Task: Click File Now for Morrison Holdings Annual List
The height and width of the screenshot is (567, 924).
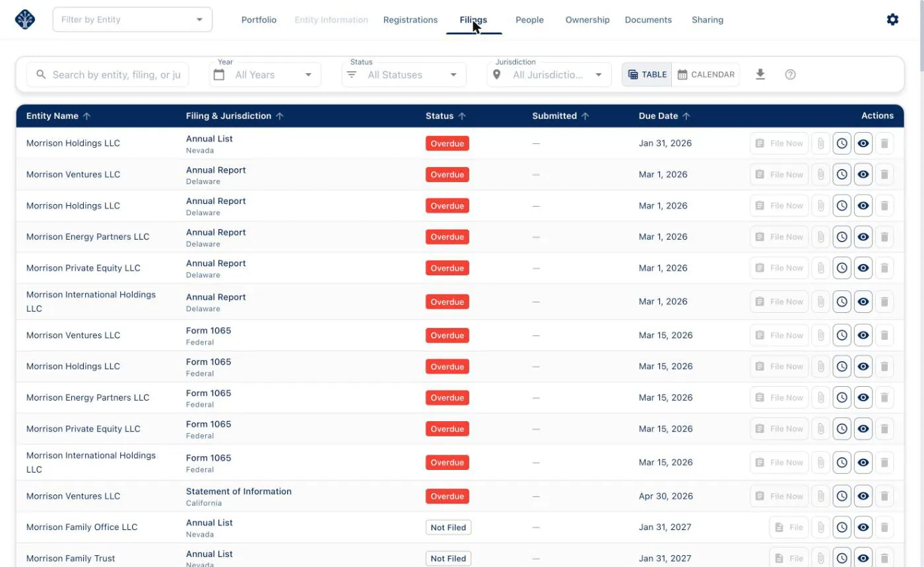Action: pyautogui.click(x=779, y=143)
